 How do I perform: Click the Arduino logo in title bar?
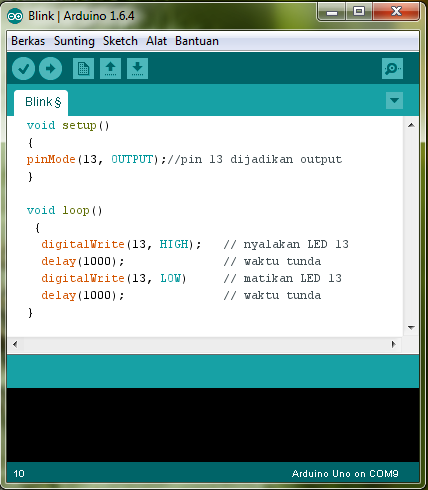click(15, 16)
